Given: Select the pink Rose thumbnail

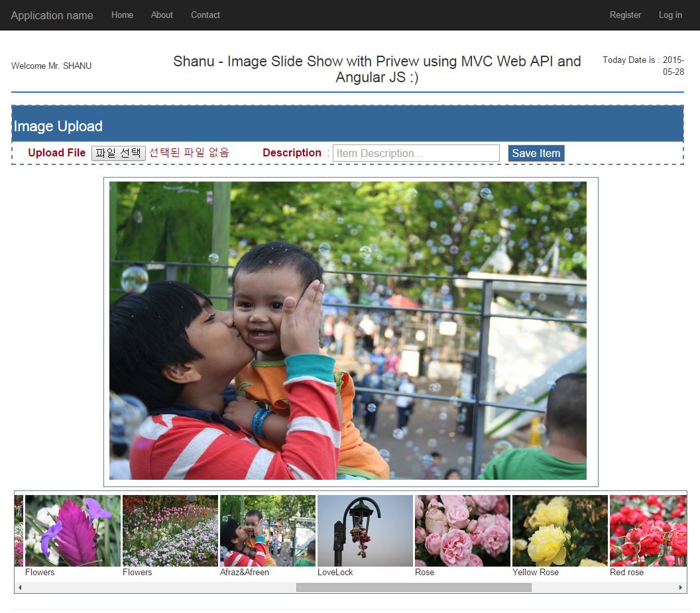Looking at the screenshot, I should tap(463, 530).
